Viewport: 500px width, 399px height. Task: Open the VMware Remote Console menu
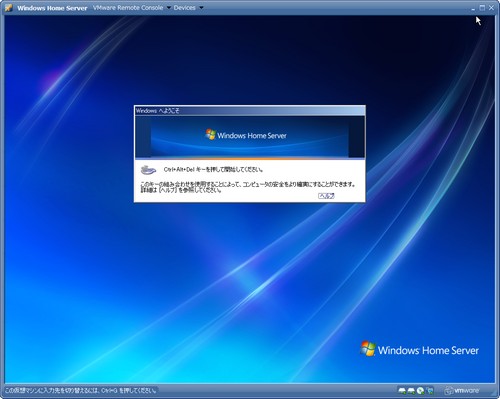132,8
